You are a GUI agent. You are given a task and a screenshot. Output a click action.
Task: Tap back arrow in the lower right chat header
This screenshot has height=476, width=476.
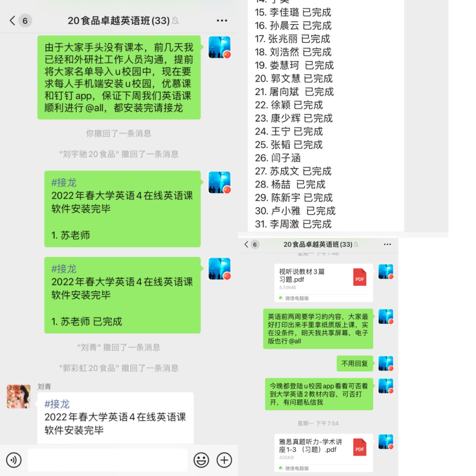click(x=246, y=244)
